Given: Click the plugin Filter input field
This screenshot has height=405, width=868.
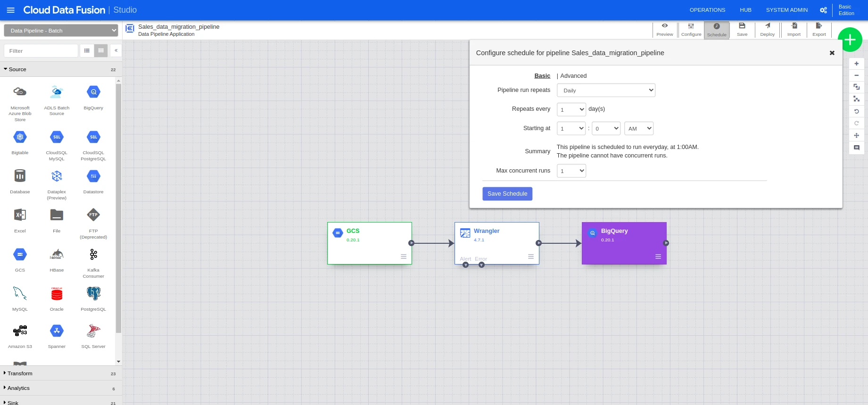Looking at the screenshot, I should click(41, 50).
